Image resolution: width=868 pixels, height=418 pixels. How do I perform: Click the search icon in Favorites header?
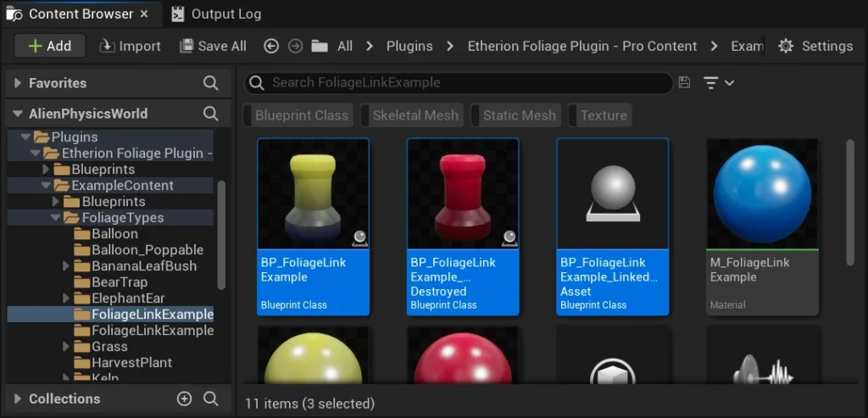click(x=211, y=83)
